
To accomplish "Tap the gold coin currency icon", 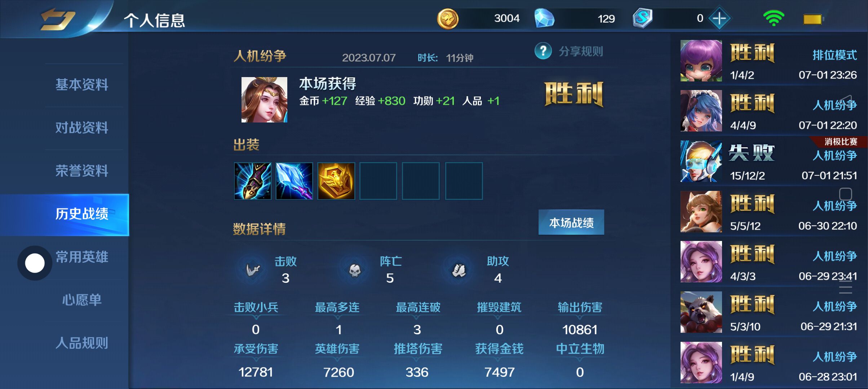I will [448, 19].
